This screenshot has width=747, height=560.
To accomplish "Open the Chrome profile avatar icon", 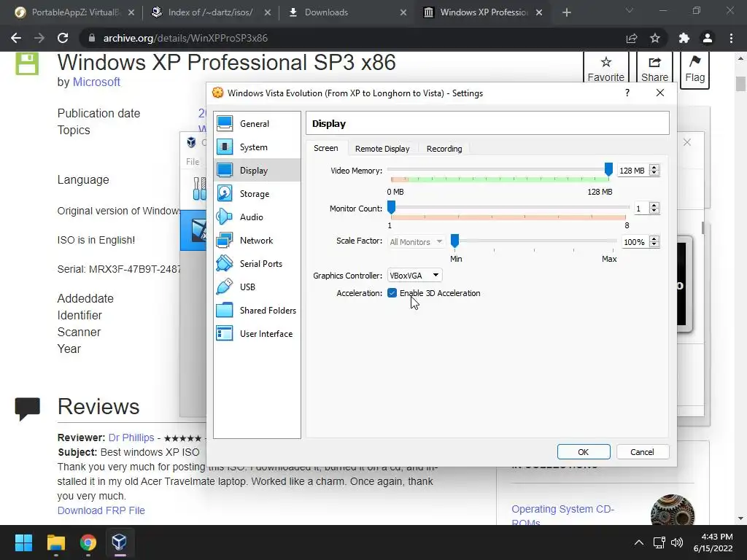I will (x=708, y=38).
